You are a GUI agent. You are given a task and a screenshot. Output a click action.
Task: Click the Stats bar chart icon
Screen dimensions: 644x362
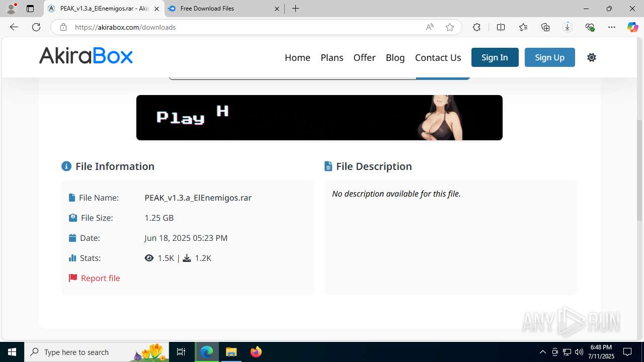[x=72, y=258]
